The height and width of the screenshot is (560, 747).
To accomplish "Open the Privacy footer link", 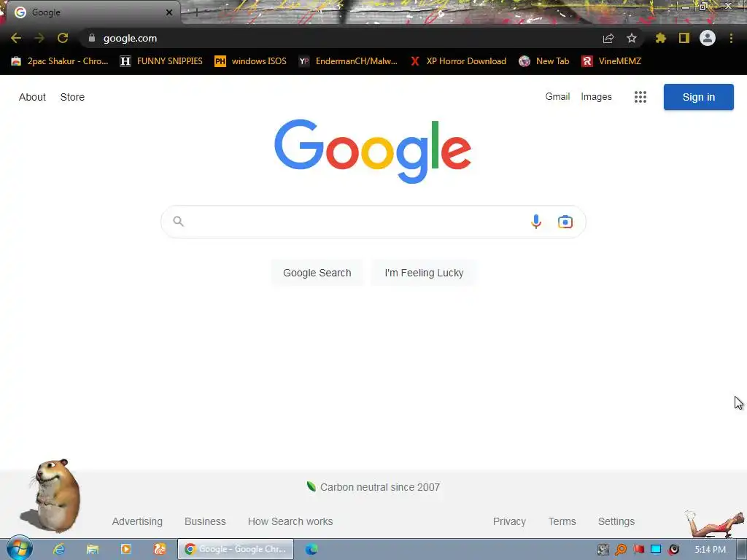I will coord(509,521).
